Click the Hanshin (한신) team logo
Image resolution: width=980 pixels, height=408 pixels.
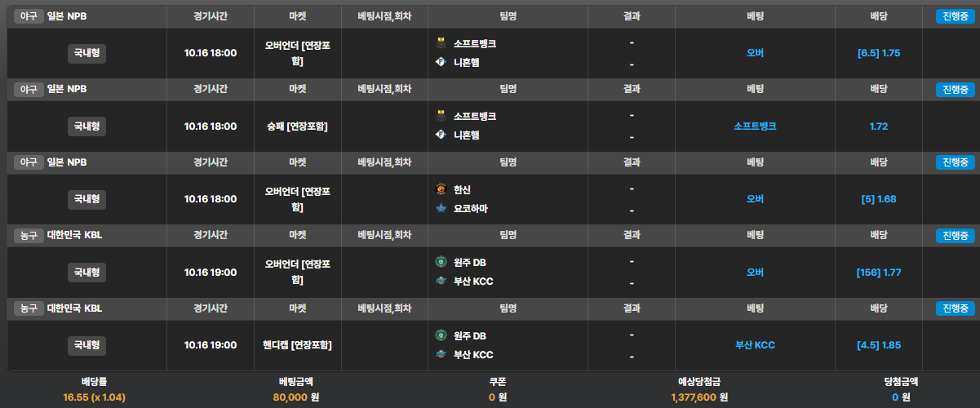pyautogui.click(x=441, y=189)
